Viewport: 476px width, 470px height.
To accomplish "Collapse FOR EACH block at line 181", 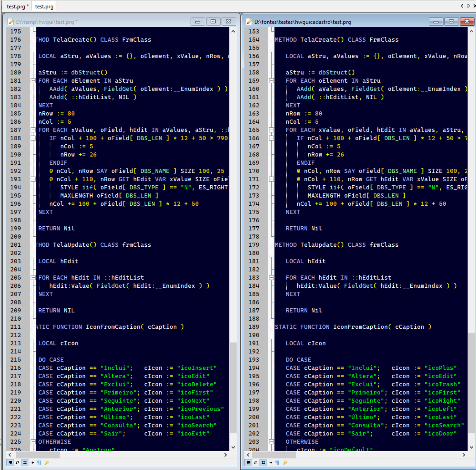I will pos(33,81).
